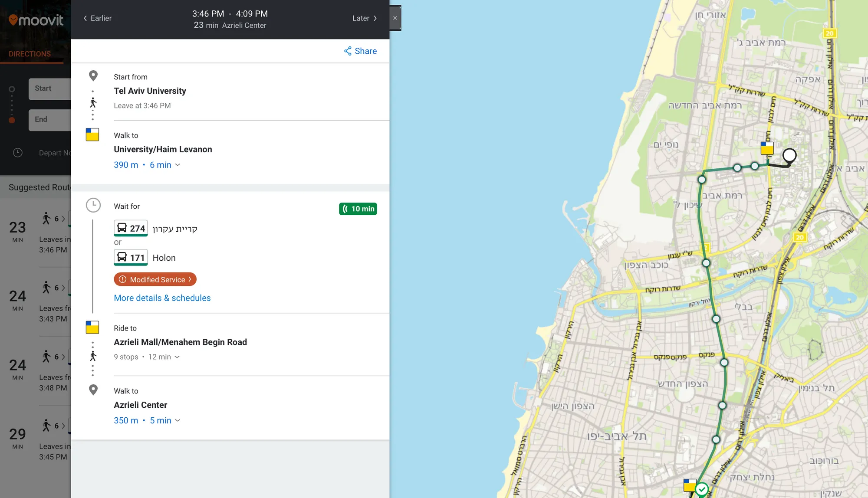Viewport: 868px width, 498px height.
Task: Close the route details panel
Action: [x=395, y=18]
